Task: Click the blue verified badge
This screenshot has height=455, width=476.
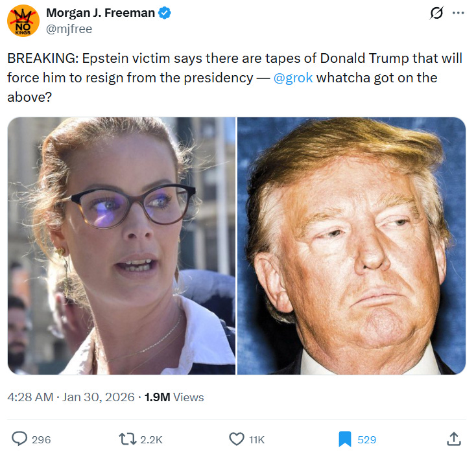Action: pyautogui.click(x=165, y=13)
